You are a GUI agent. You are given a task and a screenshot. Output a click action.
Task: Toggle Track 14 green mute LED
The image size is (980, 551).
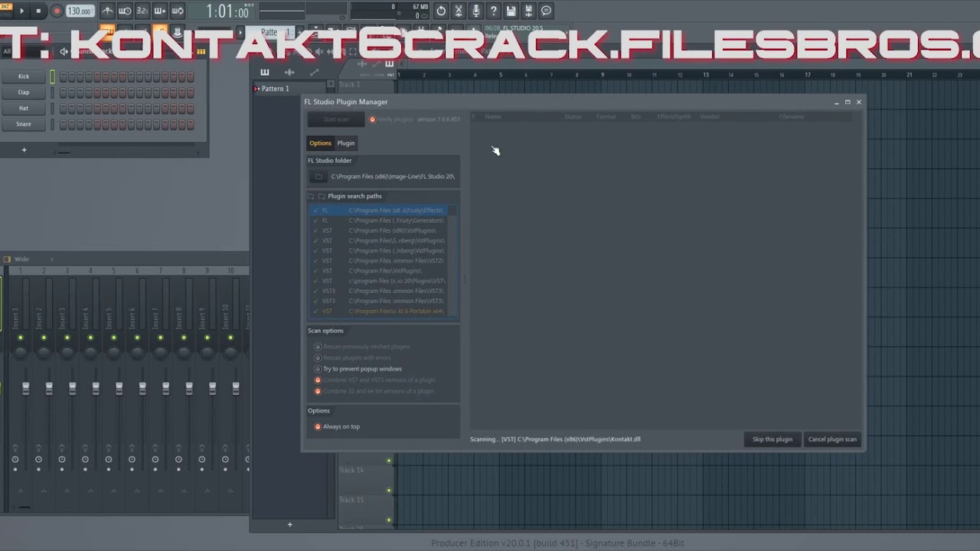point(389,461)
